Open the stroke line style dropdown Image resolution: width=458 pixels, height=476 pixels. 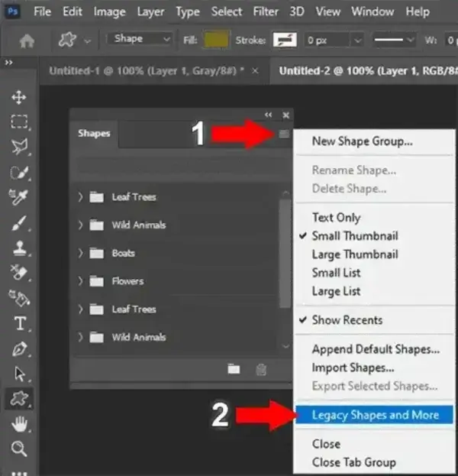tap(393, 40)
